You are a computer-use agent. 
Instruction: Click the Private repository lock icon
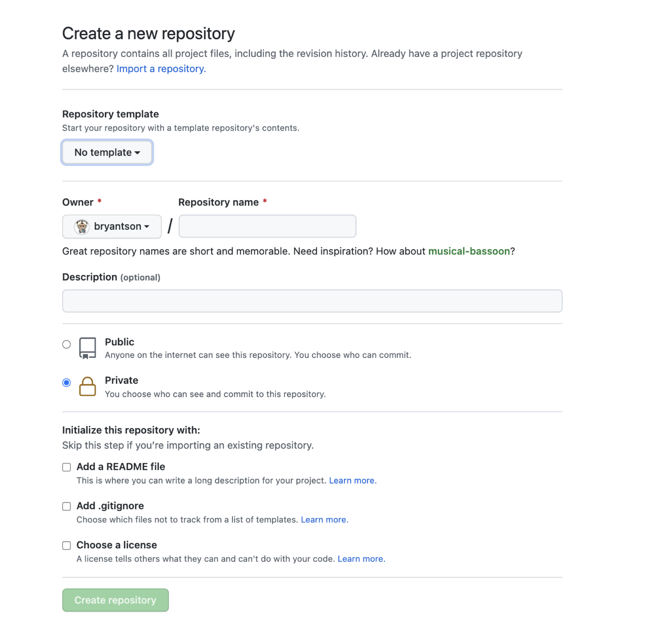[x=88, y=386]
